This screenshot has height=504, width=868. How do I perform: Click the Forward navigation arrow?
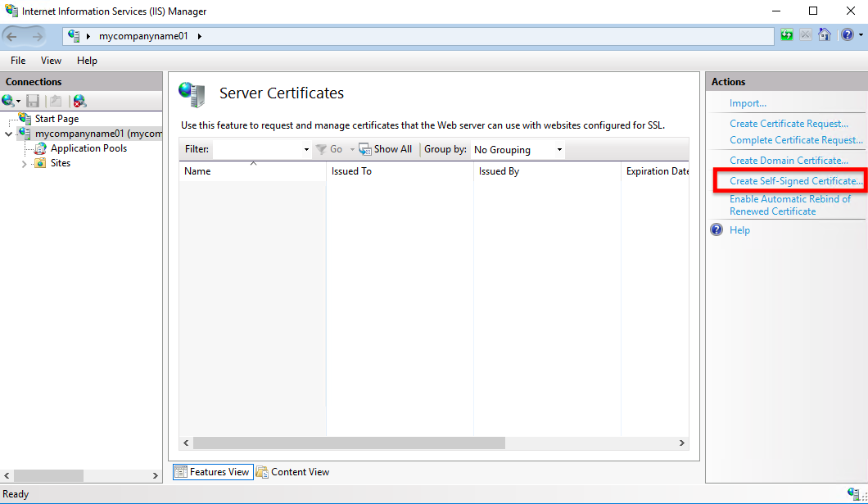pyautogui.click(x=37, y=37)
